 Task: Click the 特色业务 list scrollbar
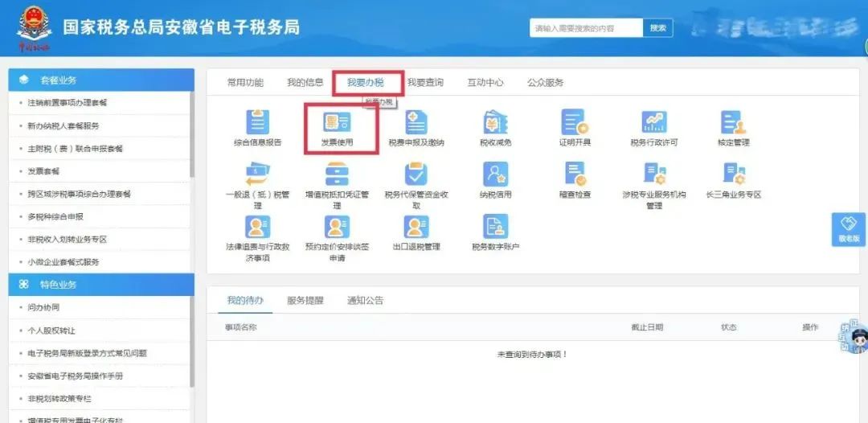pos(192,342)
